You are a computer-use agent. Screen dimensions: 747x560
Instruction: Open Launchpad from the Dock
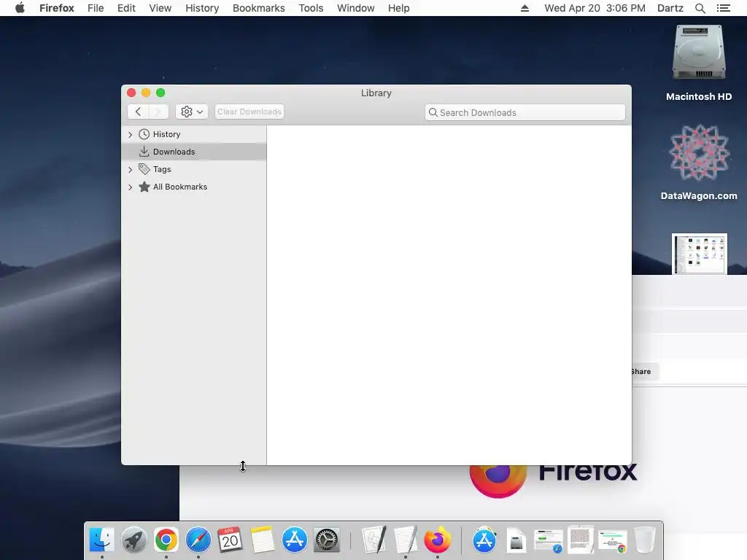134,540
